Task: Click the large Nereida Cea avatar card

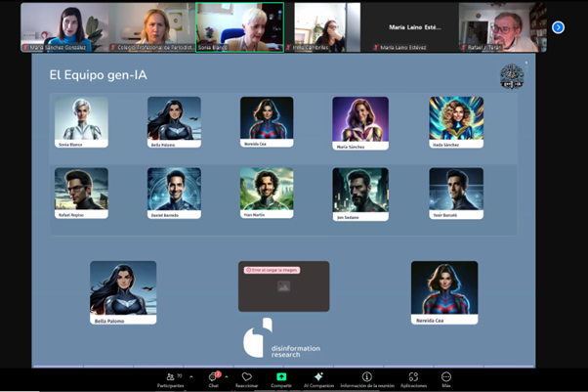Action: 444,291
